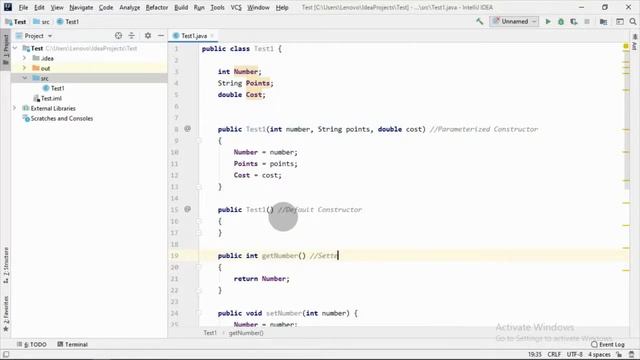Viewport: 640px width, 360px height.
Task: Expand the out folder
Action: 24,68
